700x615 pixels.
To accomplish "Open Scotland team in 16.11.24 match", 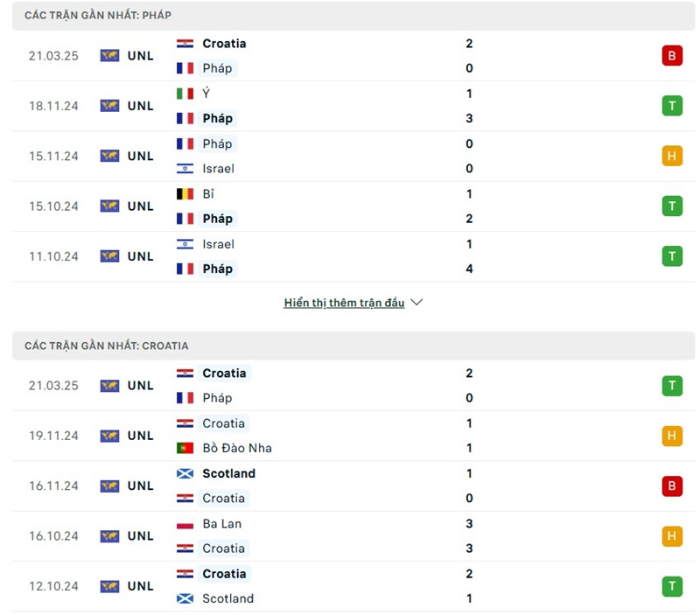I will click(228, 473).
